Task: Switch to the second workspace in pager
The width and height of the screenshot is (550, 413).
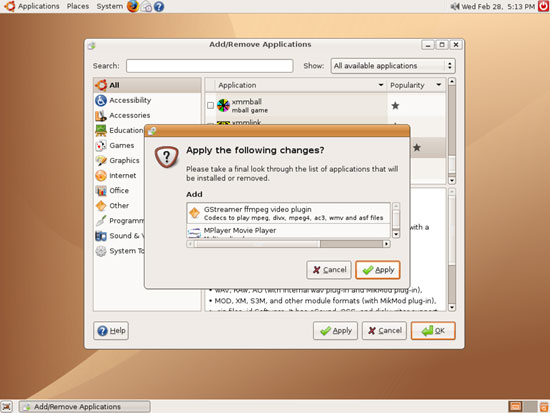Action: tap(531, 407)
